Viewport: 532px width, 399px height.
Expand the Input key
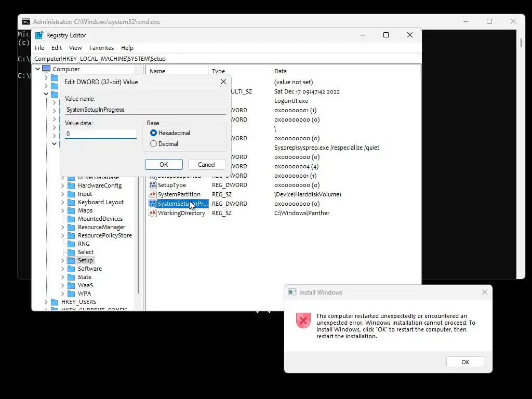click(x=62, y=194)
